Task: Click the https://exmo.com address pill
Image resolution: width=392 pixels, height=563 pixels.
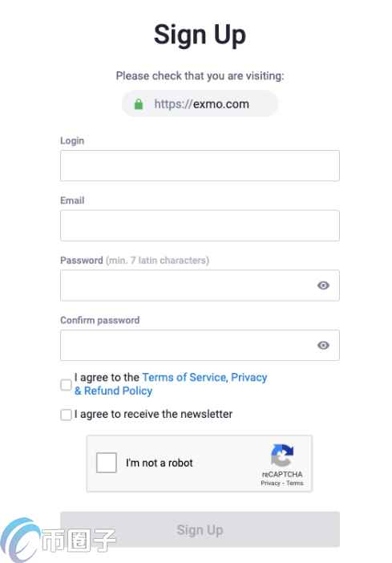Action: pos(200,104)
